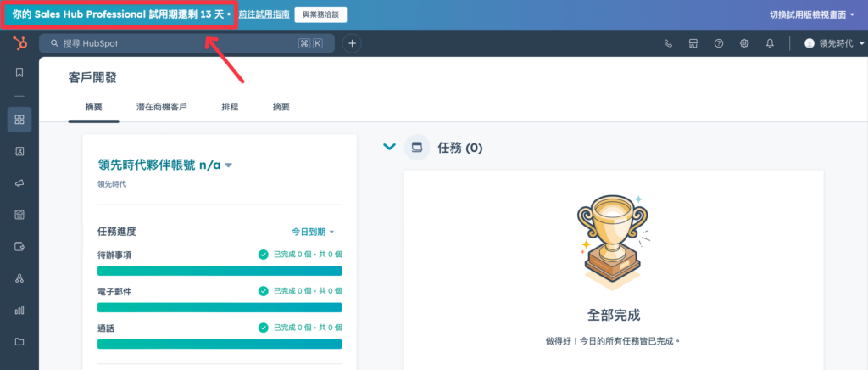This screenshot has height=370, width=868.
Task: Open the reporting bar chart icon
Action: pos(19,310)
